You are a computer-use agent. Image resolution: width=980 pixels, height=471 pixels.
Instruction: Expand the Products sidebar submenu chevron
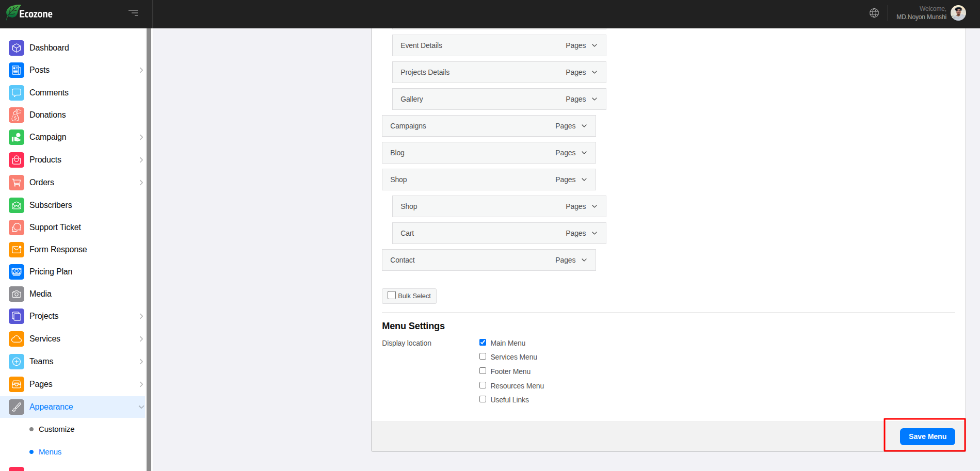point(141,160)
